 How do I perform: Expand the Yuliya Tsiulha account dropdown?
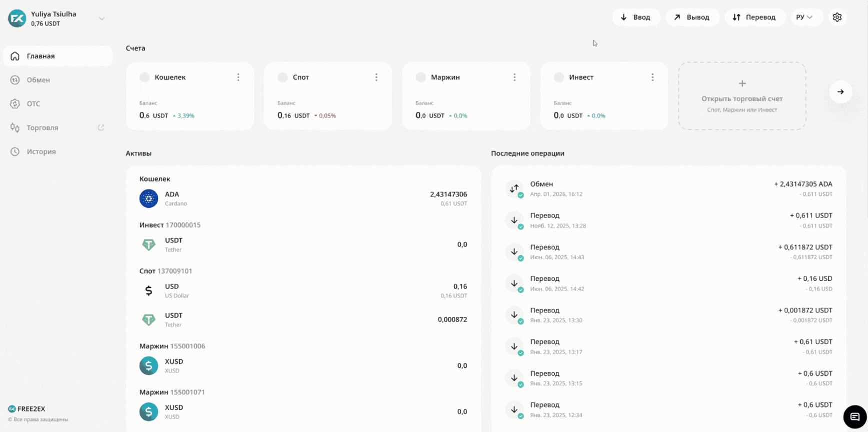tap(102, 19)
